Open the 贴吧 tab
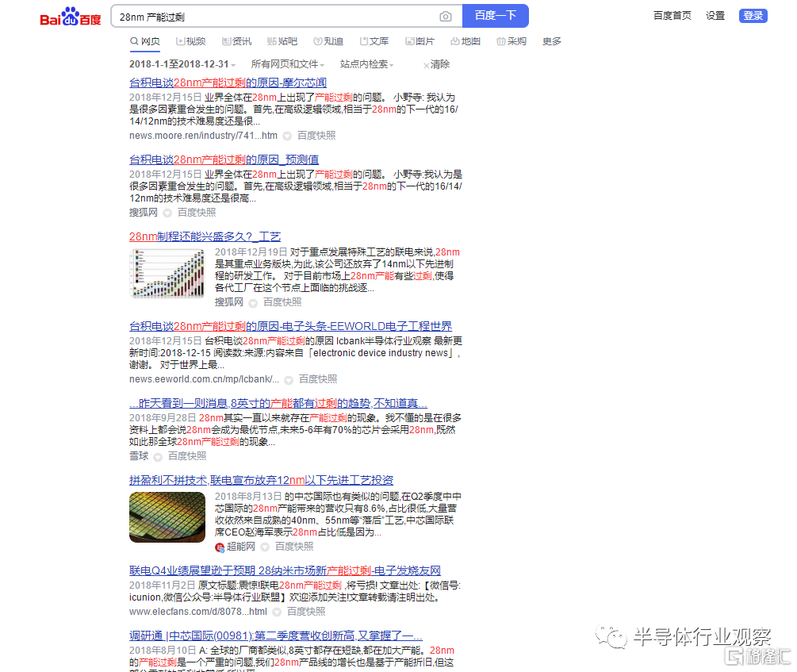797x672 pixels. click(x=282, y=41)
